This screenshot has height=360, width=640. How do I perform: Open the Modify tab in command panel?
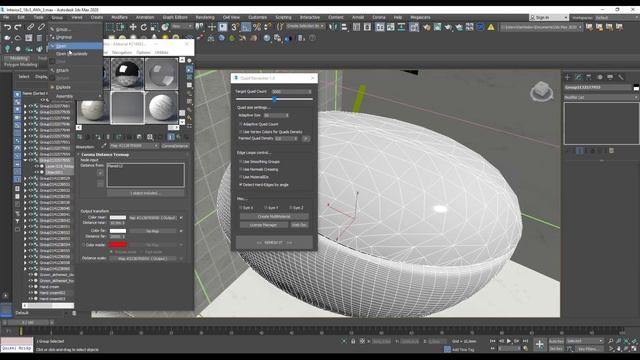click(x=578, y=77)
